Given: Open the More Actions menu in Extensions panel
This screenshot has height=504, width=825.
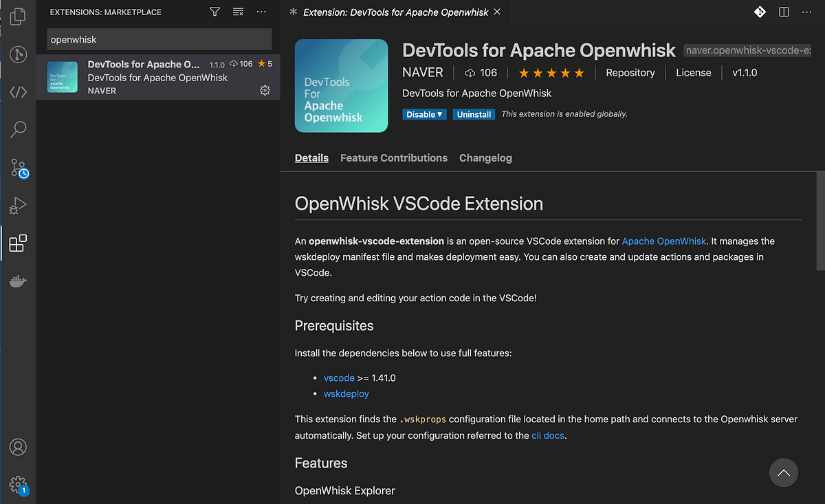Looking at the screenshot, I should pos(261,12).
